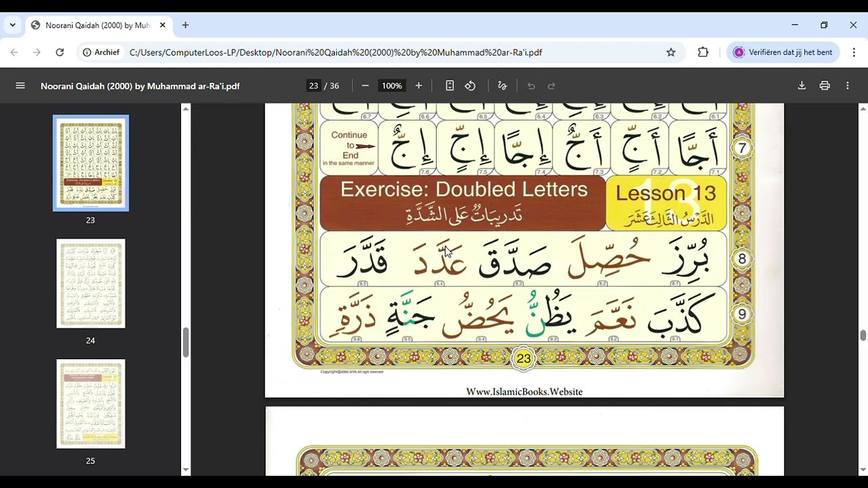This screenshot has width=868, height=488.
Task: Bookmark this tab with star icon
Action: (671, 52)
